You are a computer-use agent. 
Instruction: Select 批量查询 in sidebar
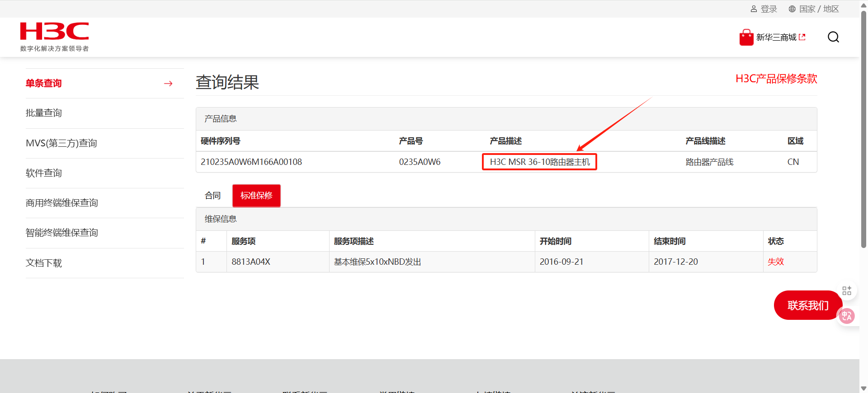(x=44, y=113)
